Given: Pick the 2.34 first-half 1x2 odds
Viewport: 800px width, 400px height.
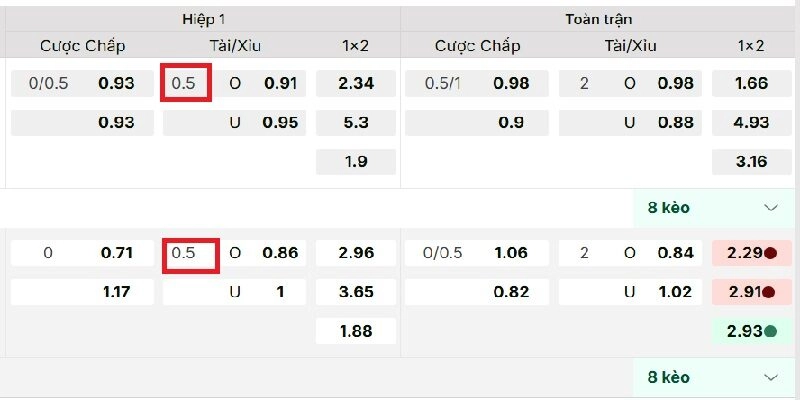Looking at the screenshot, I should tap(356, 84).
